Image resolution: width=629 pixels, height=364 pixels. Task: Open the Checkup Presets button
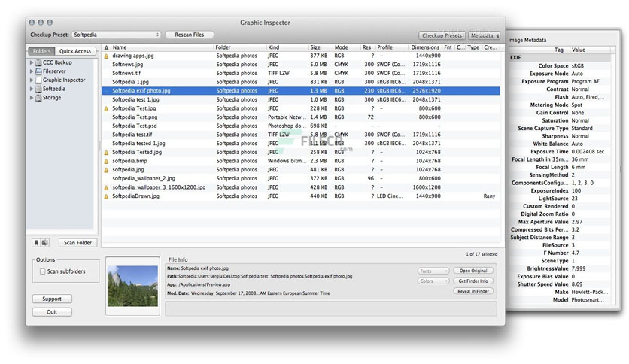pos(442,35)
